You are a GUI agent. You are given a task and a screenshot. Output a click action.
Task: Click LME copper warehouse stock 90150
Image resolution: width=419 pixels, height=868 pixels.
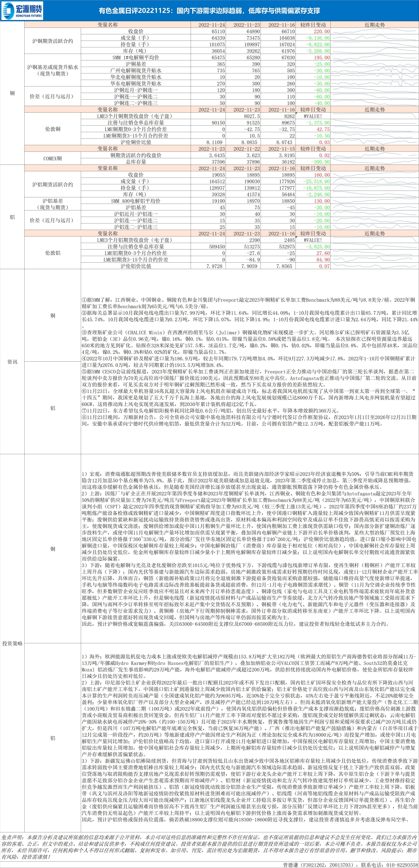click(x=218, y=123)
